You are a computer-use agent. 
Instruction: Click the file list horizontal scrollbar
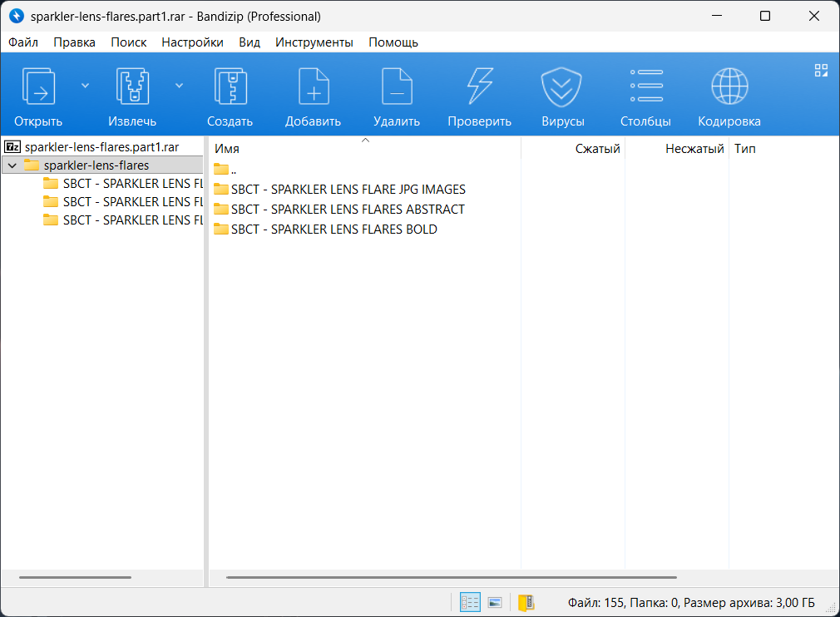click(x=451, y=577)
